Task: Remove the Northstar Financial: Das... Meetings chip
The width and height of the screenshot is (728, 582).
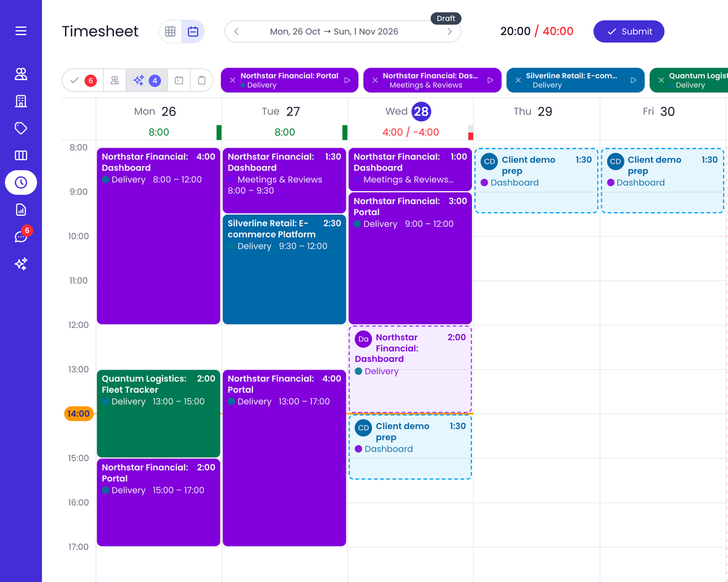Action: [x=375, y=80]
